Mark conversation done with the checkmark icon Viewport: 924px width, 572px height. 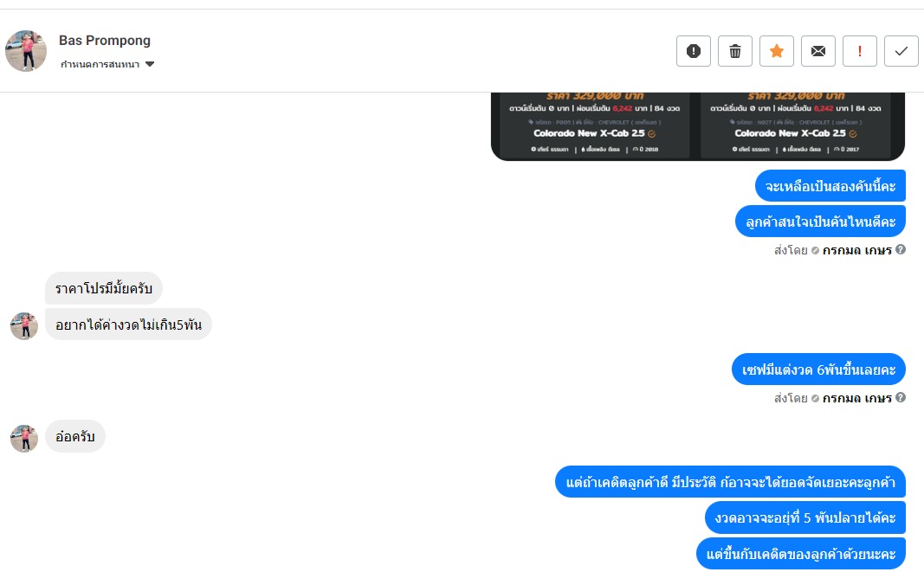(x=901, y=51)
